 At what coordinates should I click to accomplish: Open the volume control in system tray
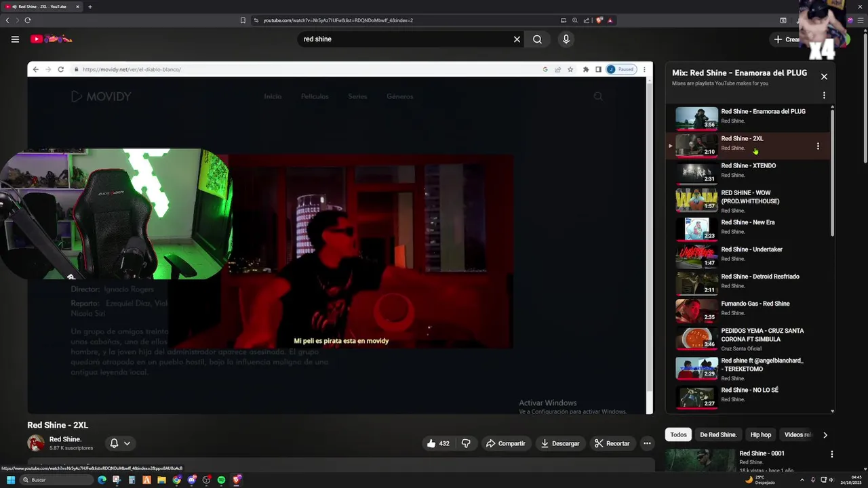point(833,480)
